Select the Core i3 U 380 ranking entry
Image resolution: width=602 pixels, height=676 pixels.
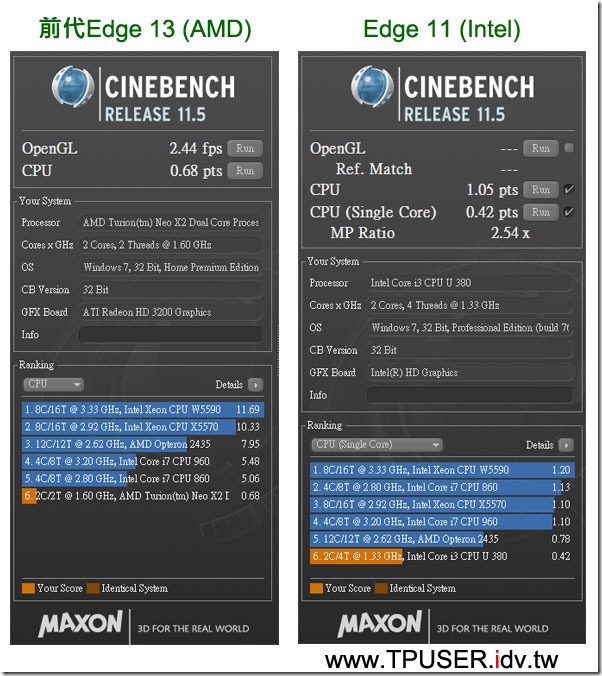tap(442, 556)
